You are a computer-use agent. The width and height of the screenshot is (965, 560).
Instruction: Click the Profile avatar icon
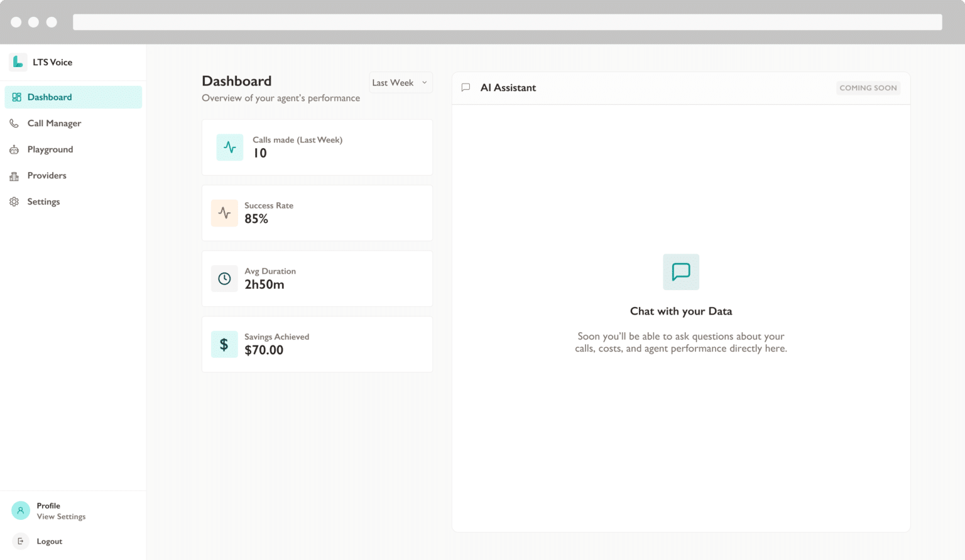(x=20, y=510)
